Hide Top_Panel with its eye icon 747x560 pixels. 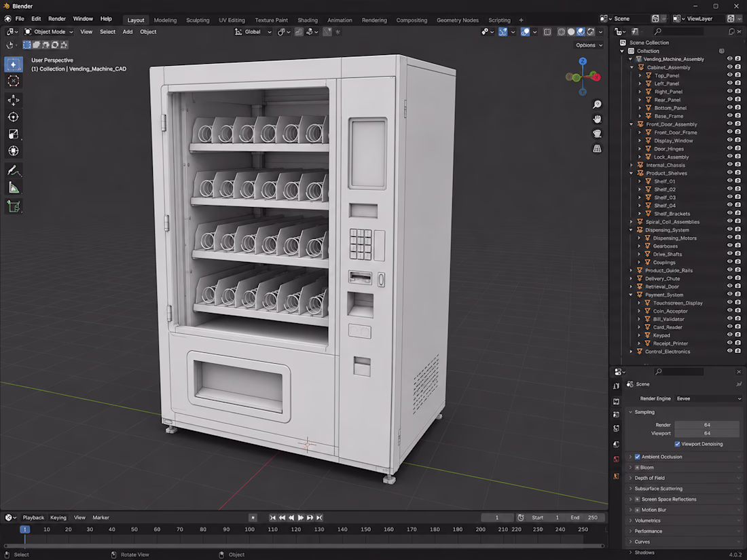(729, 75)
